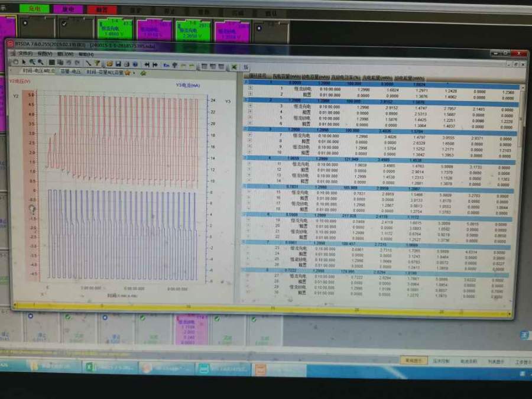Select the arrow pointer tool in toolbar

(24, 62)
